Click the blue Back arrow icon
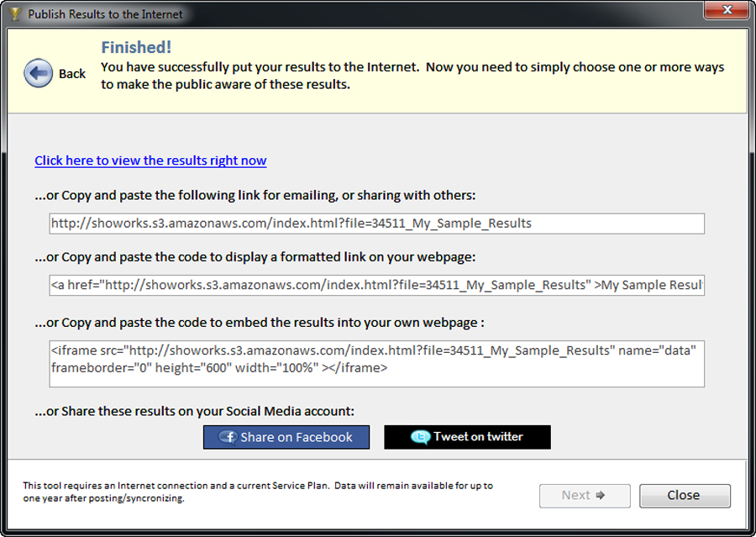 tap(38, 73)
